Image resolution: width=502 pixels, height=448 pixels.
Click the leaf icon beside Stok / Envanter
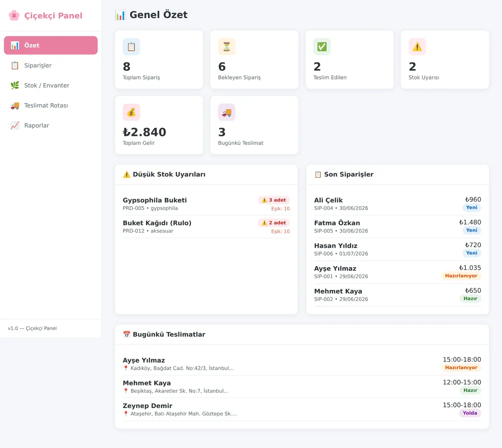pyautogui.click(x=15, y=85)
